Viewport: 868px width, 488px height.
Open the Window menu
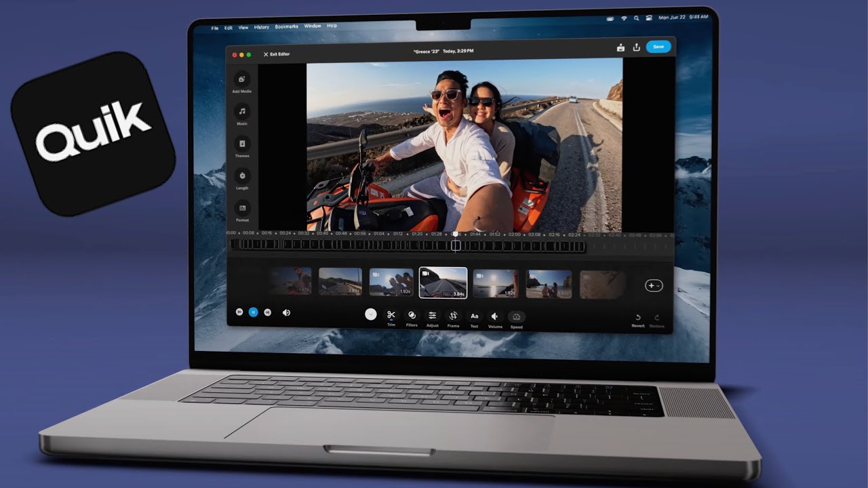pos(313,26)
